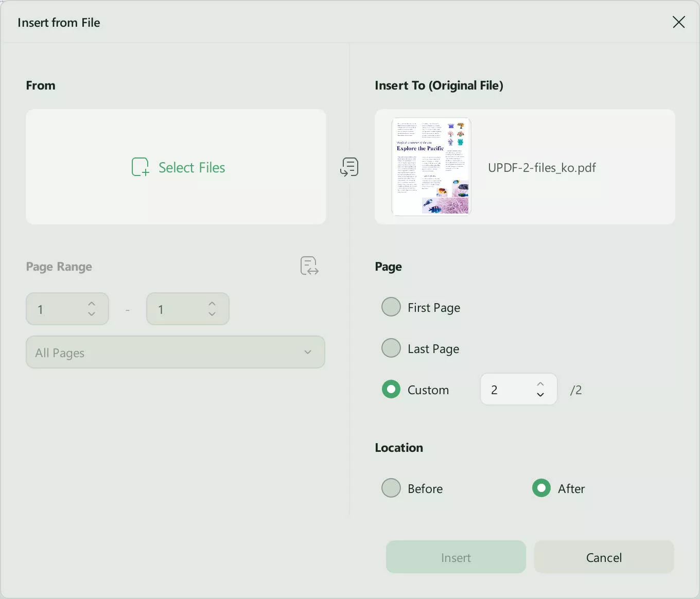Viewport: 700px width, 599px height.
Task: Click the UPDF-2-files_ko.pdf file name
Action: coord(542,167)
